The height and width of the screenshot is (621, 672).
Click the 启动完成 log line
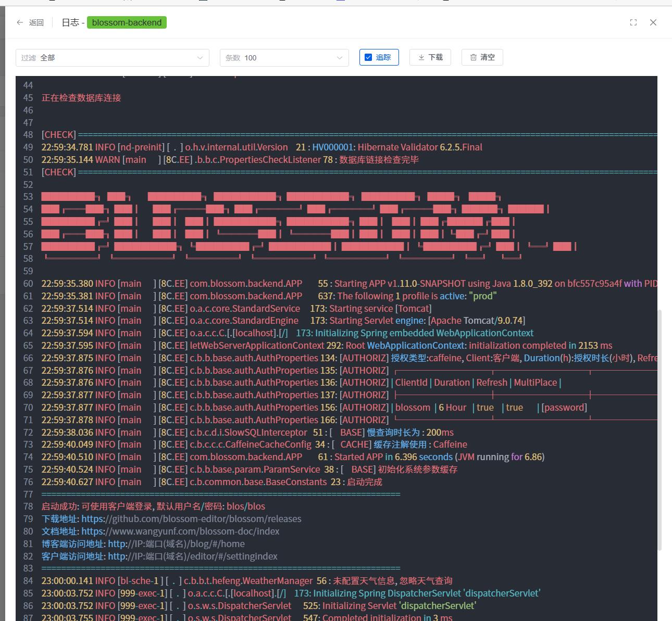[x=212, y=482]
